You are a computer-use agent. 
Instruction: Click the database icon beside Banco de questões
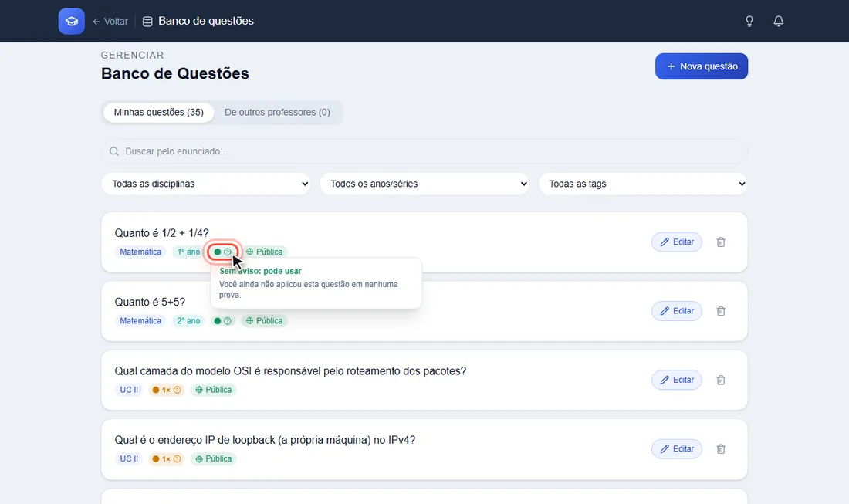(147, 21)
